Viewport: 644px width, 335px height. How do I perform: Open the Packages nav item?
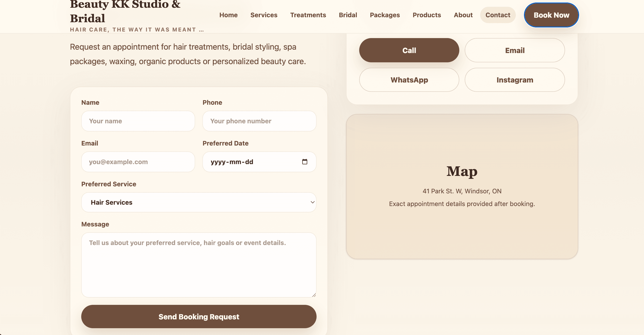coord(385,15)
